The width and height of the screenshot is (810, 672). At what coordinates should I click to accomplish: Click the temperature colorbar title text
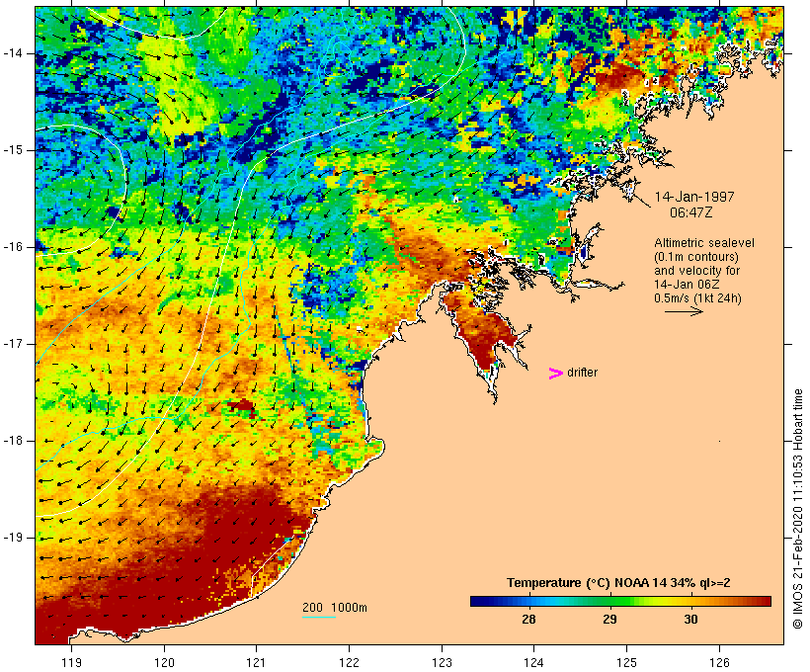pos(618,583)
